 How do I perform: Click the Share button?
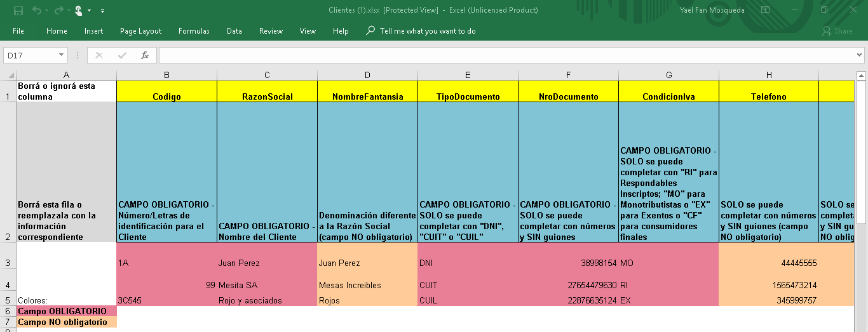(x=837, y=31)
